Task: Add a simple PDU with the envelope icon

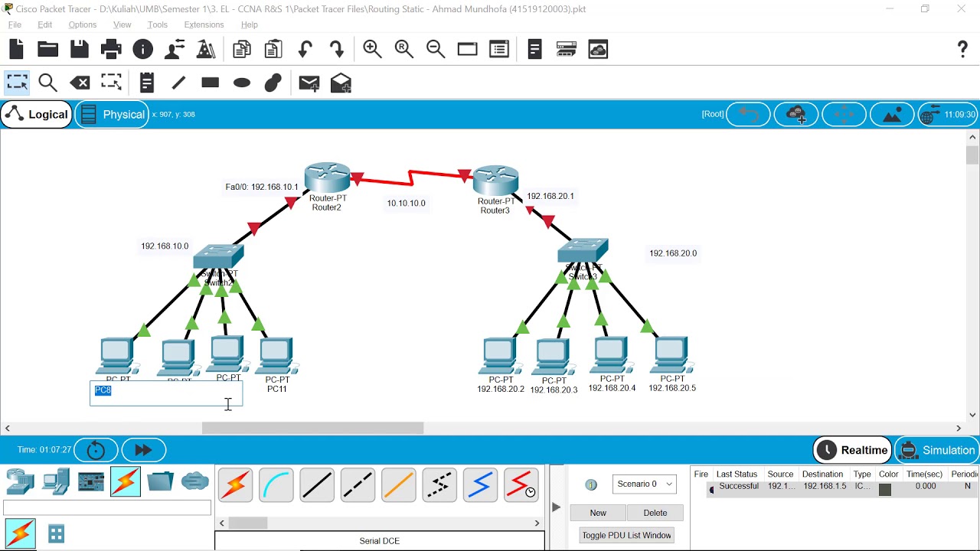Action: tap(309, 83)
